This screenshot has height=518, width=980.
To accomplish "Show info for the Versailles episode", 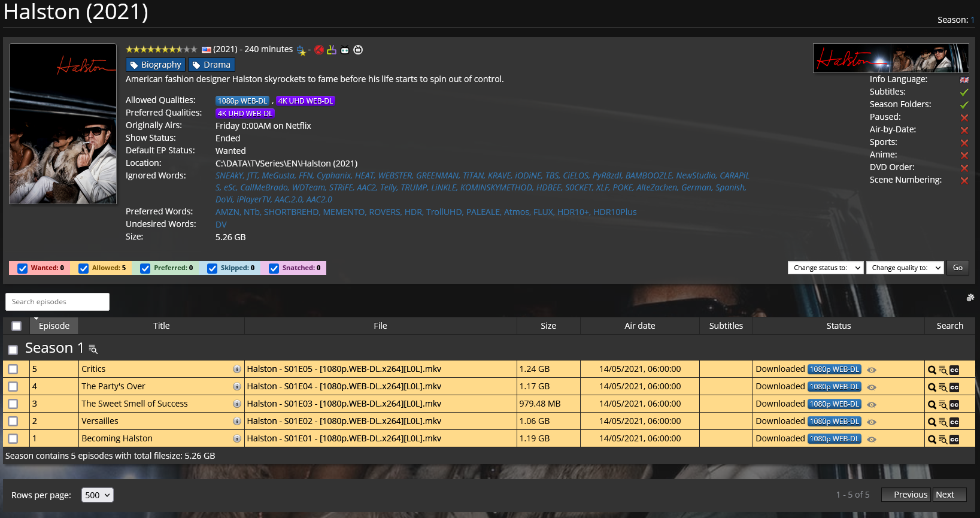I will [237, 422].
